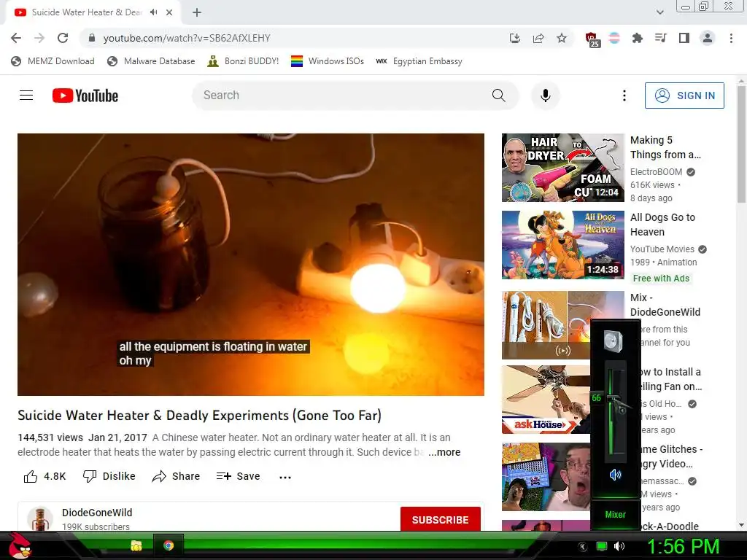This screenshot has height=560, width=747.
Task: Click the red SUBSCRIBE button
Action: point(440,519)
